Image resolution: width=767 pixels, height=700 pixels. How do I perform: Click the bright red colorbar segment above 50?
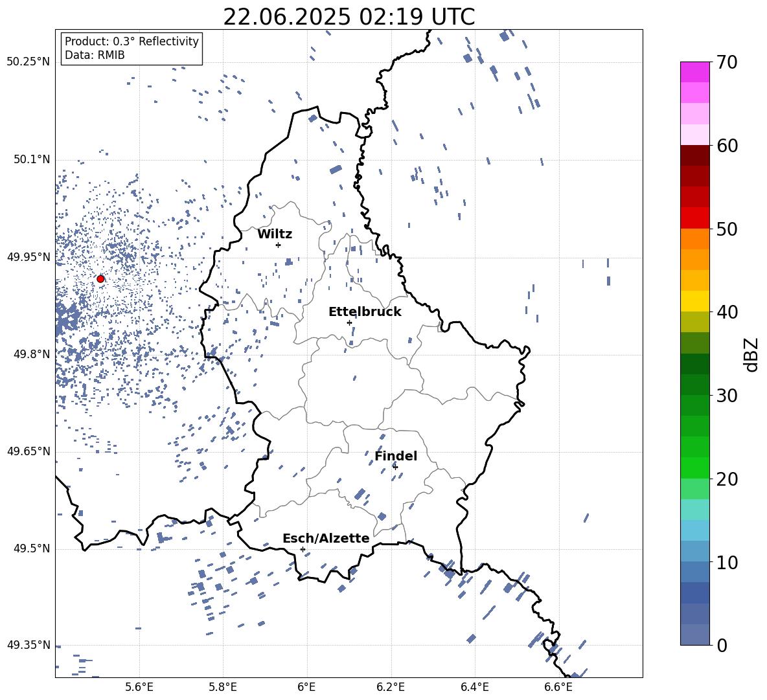click(694, 218)
